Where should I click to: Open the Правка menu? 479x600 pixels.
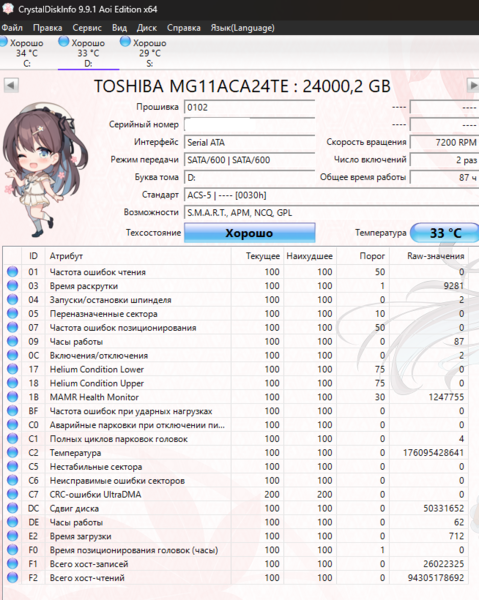click(x=47, y=28)
